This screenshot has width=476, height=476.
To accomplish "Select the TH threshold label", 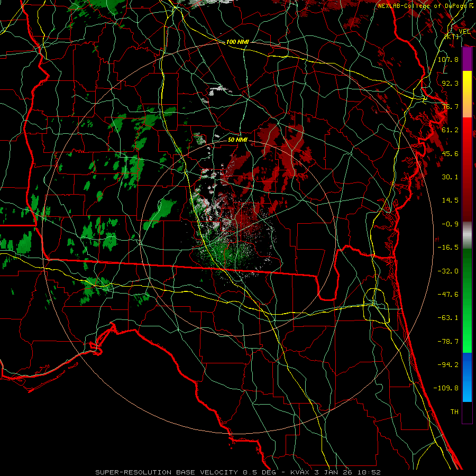I will [x=454, y=412].
